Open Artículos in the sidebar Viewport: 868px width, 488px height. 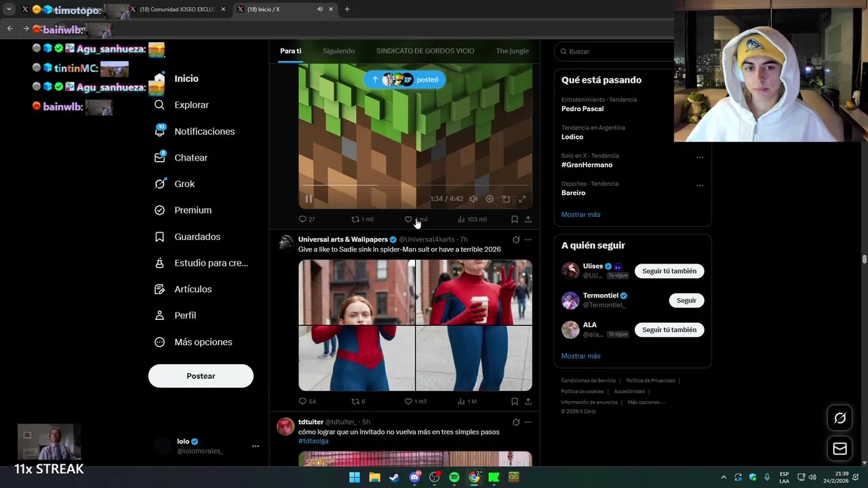tap(183, 289)
